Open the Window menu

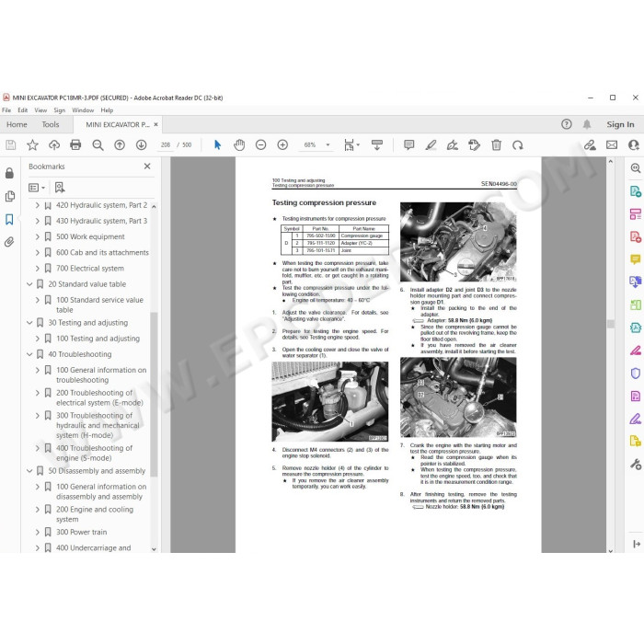tap(83, 110)
